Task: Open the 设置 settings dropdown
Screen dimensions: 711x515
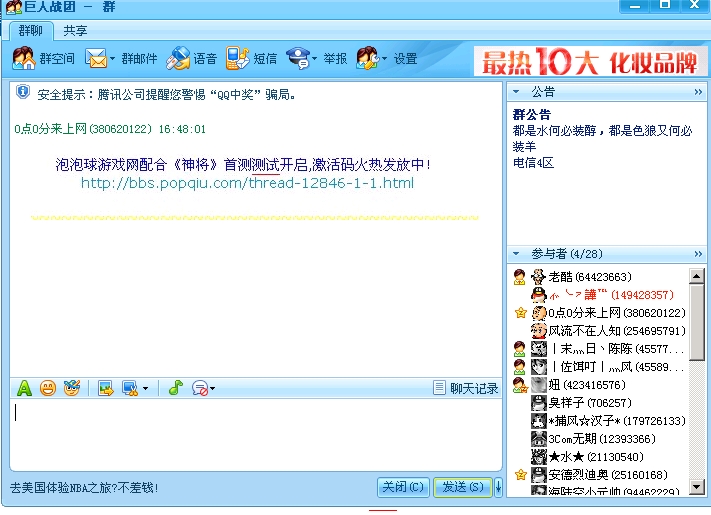Action: [x=385, y=59]
